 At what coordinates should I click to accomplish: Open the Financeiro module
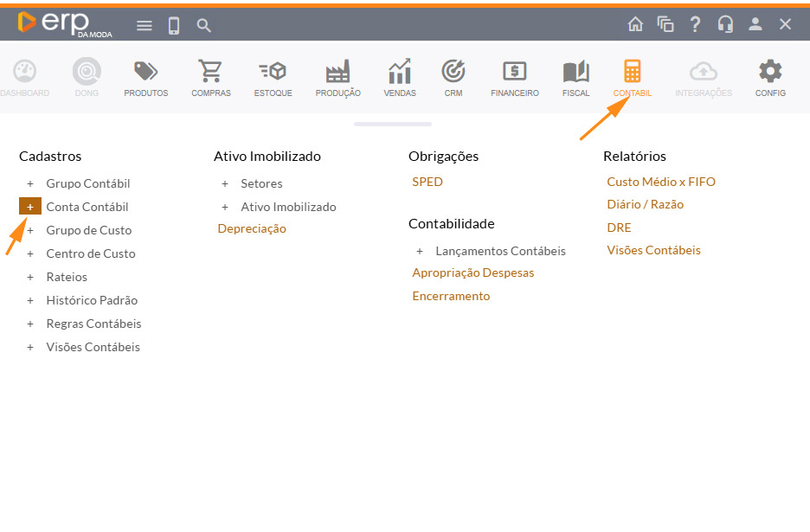(514, 78)
